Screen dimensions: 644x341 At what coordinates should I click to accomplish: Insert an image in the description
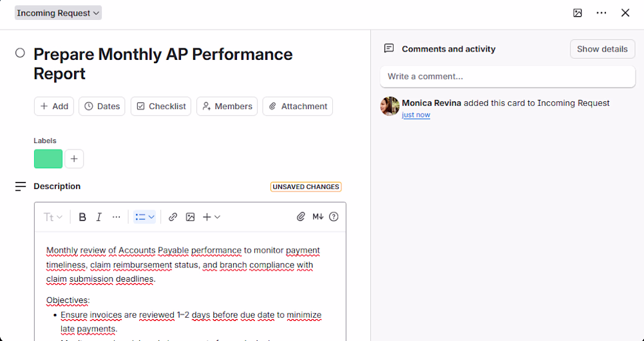190,217
